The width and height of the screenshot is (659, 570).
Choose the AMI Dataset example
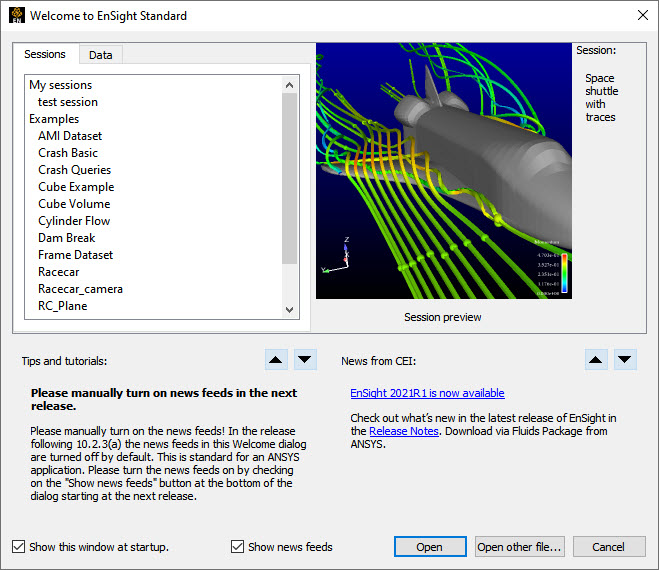(x=70, y=136)
